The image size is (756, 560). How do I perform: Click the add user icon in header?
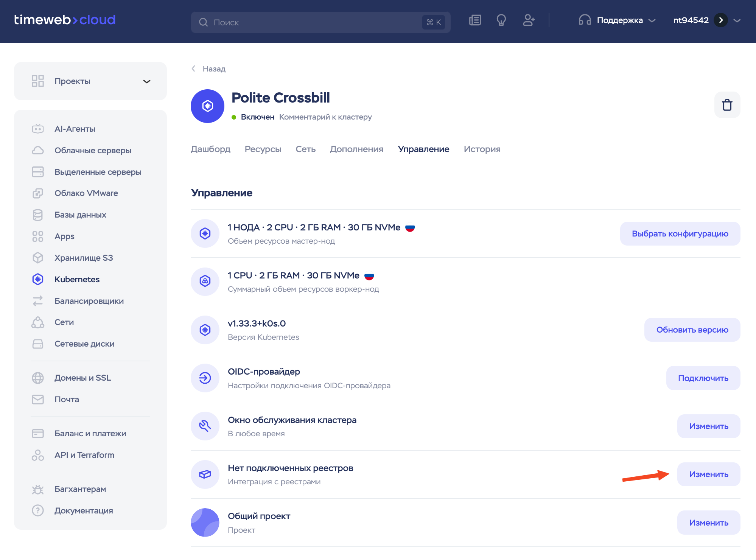coord(529,20)
